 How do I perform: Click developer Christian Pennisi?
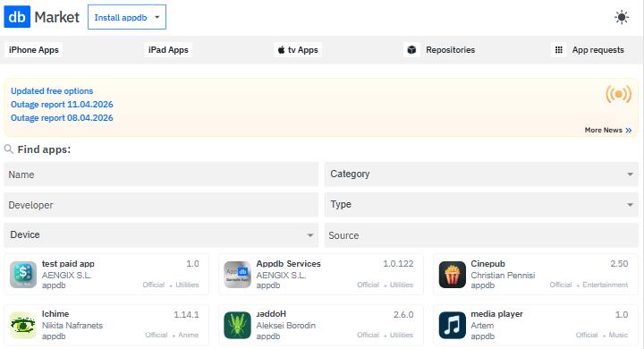tap(503, 275)
